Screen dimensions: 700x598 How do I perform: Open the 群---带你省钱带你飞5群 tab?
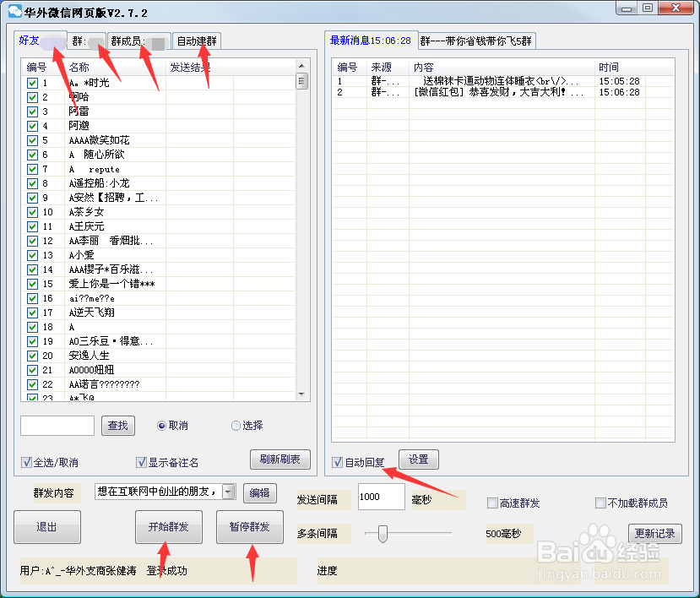tap(476, 41)
